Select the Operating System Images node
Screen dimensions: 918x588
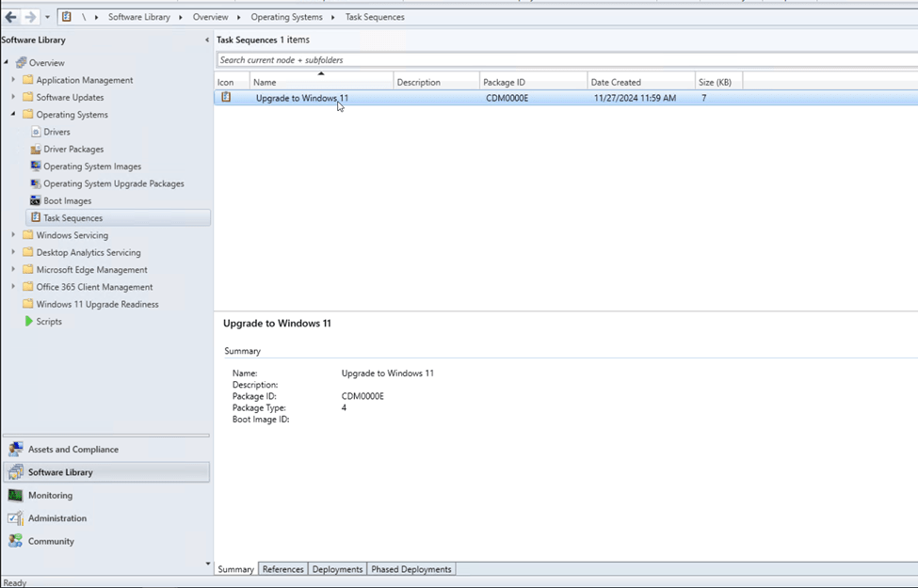tap(91, 167)
